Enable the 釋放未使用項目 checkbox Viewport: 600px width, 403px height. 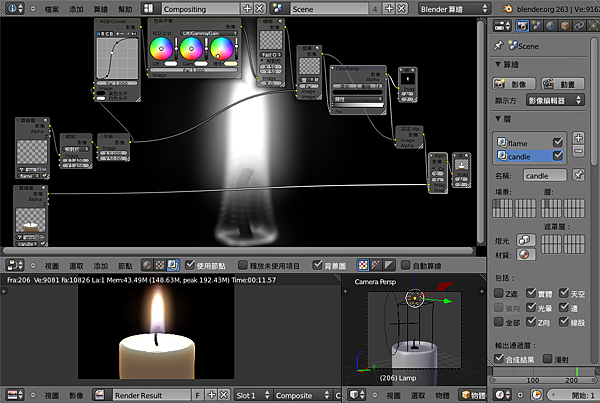click(243, 265)
